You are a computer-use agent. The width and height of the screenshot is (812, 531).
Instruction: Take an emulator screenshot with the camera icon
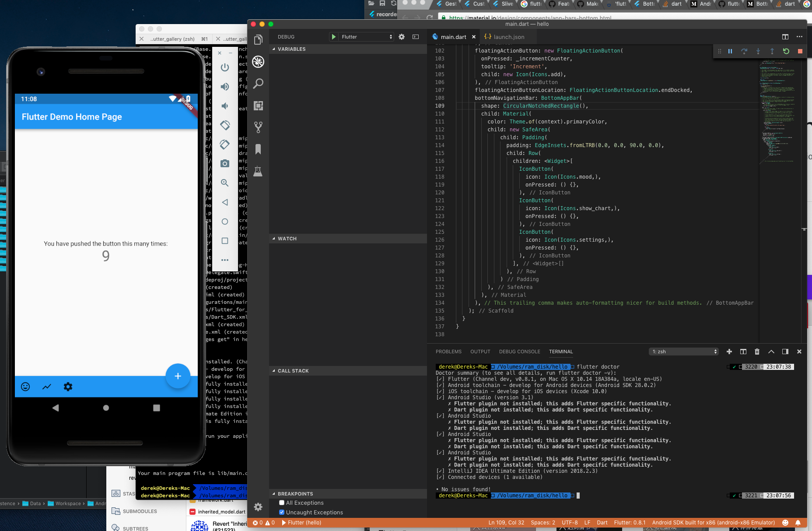click(x=225, y=163)
